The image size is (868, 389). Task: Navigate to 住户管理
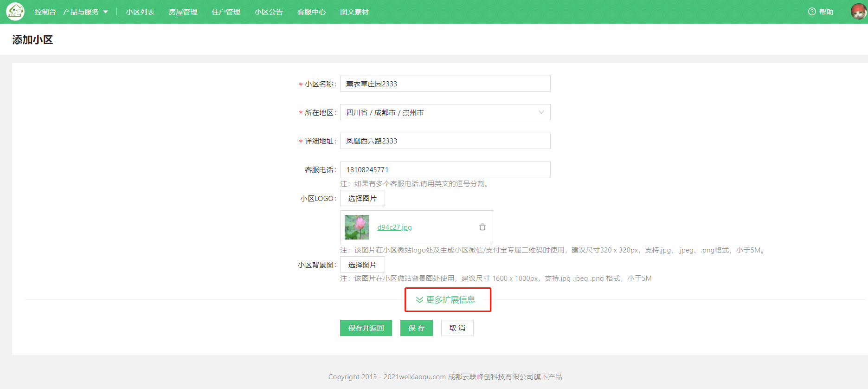click(226, 12)
